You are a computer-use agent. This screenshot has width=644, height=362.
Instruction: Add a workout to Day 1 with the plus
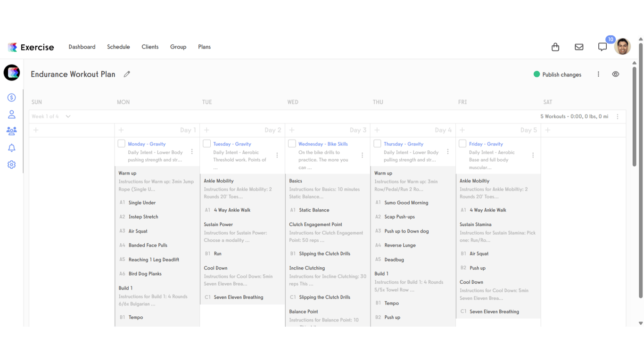pyautogui.click(x=121, y=130)
